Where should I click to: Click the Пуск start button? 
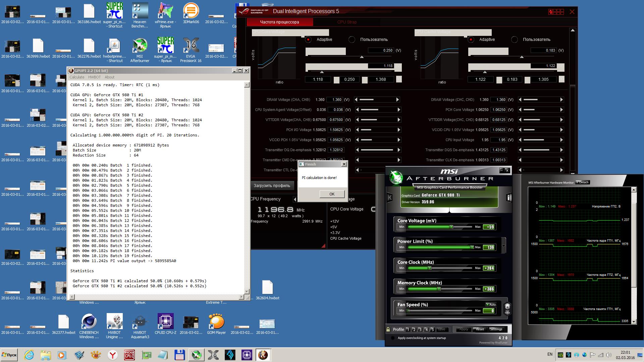pyautogui.click(x=9, y=355)
